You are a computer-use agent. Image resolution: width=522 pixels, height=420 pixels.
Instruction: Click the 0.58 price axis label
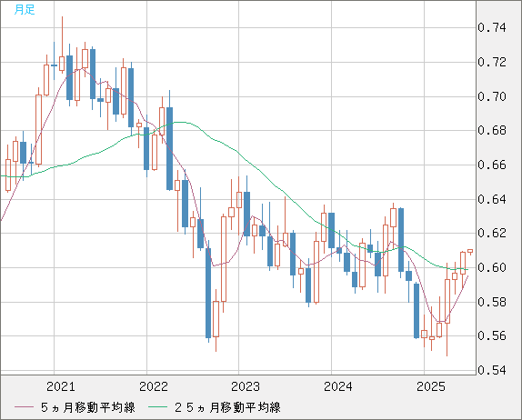(x=492, y=302)
